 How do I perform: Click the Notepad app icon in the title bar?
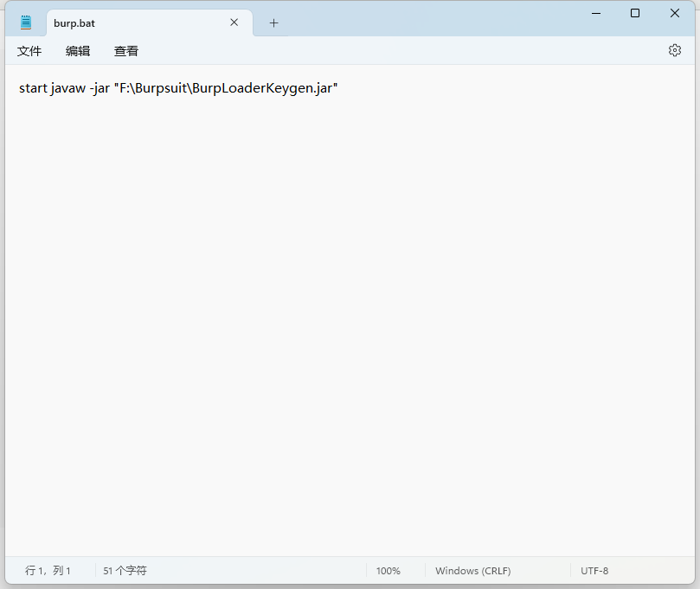tap(26, 22)
